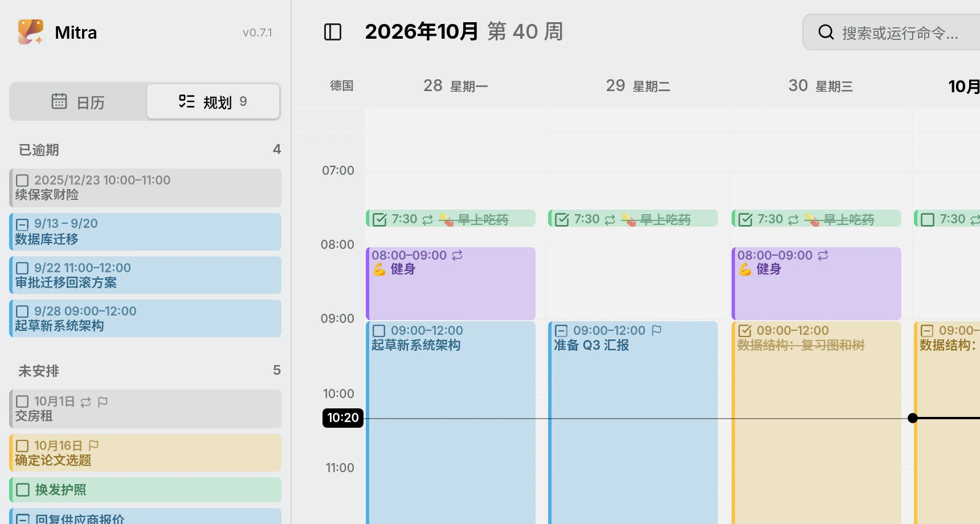This screenshot has width=980, height=524.
Task: Click repeat icon on Monday 早上吃药 event
Action: coord(428,220)
